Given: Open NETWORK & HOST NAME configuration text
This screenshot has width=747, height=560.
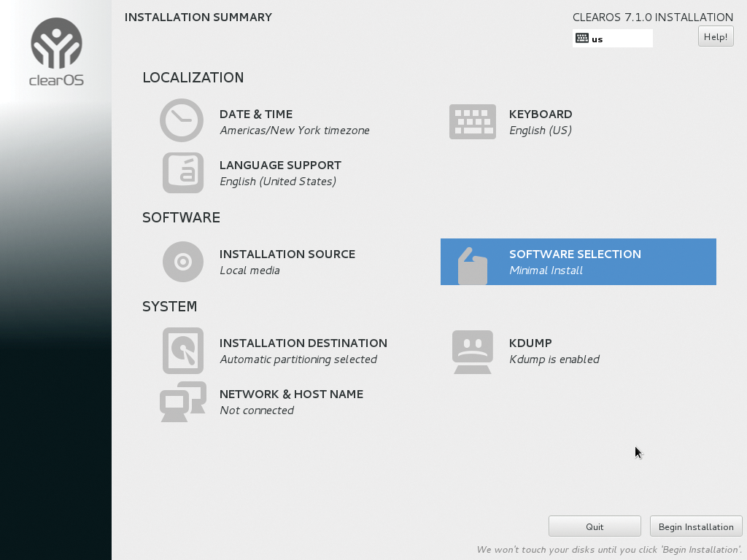Looking at the screenshot, I should click(x=291, y=394).
